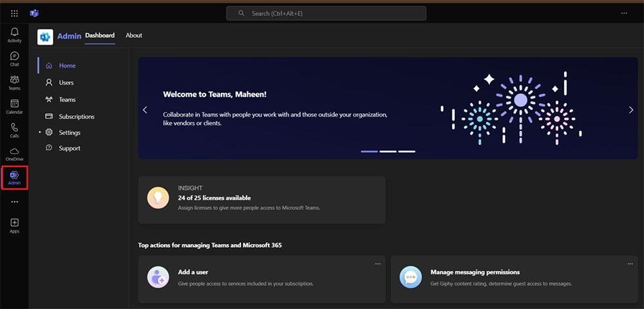
Task: Switch to the Dashboard tab
Action: click(100, 35)
